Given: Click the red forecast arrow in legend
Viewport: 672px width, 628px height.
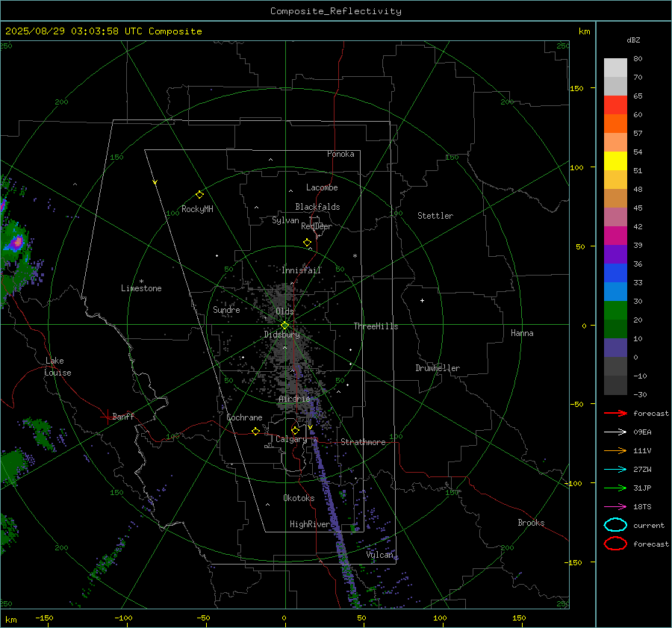Looking at the screenshot, I should point(615,413).
